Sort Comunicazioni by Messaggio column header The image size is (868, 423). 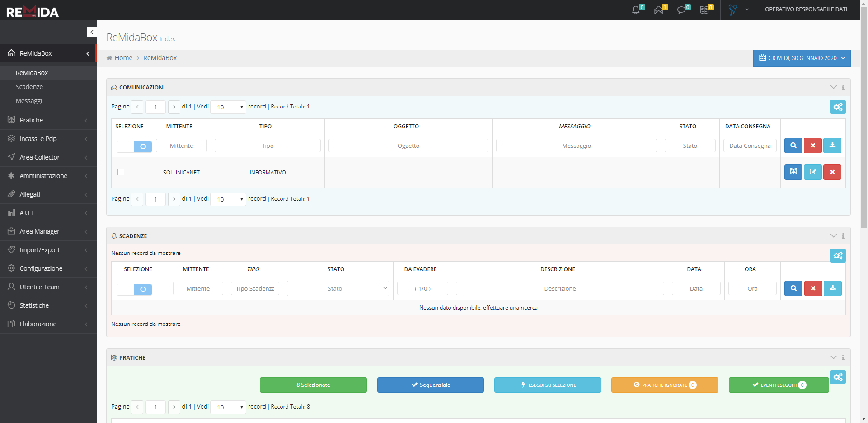[x=575, y=127]
